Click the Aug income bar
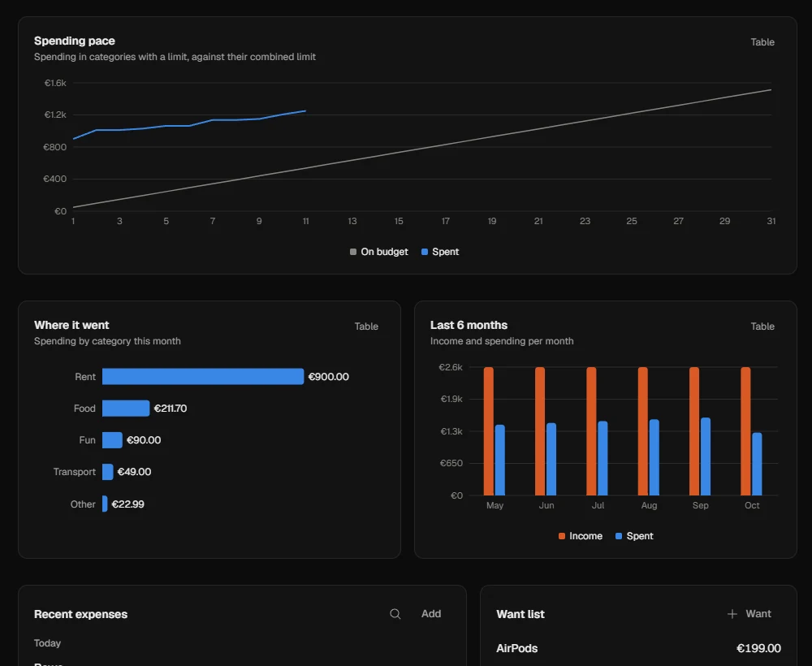The width and height of the screenshot is (812, 666). coord(642,431)
